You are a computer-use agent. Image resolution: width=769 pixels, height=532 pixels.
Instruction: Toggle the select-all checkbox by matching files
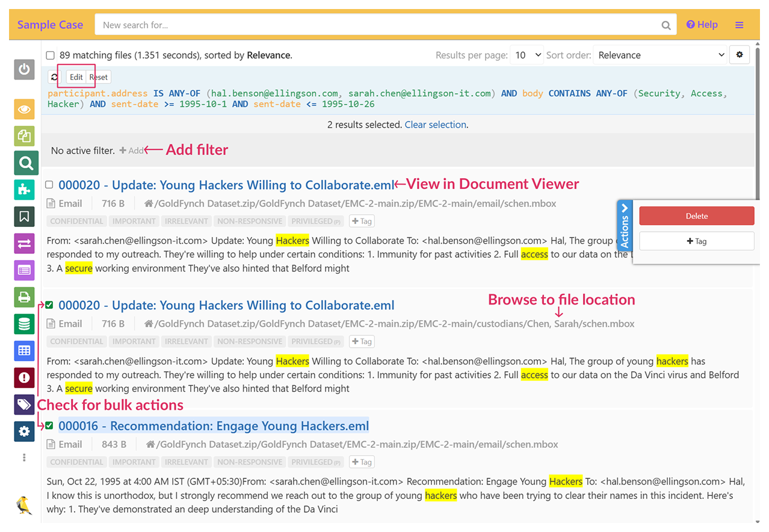click(51, 55)
